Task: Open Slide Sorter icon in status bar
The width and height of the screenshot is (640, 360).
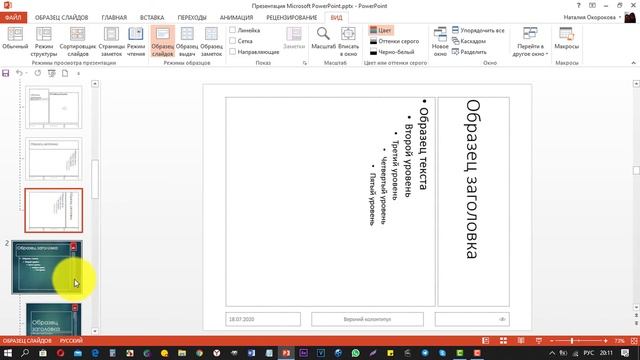Action: pyautogui.click(x=503, y=340)
